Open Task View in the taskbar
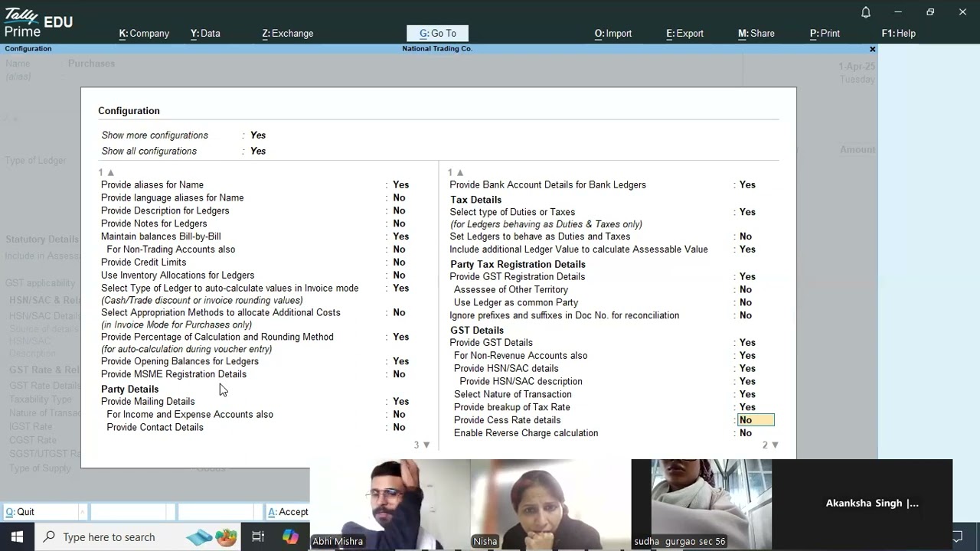The width and height of the screenshot is (980, 551). point(258,537)
